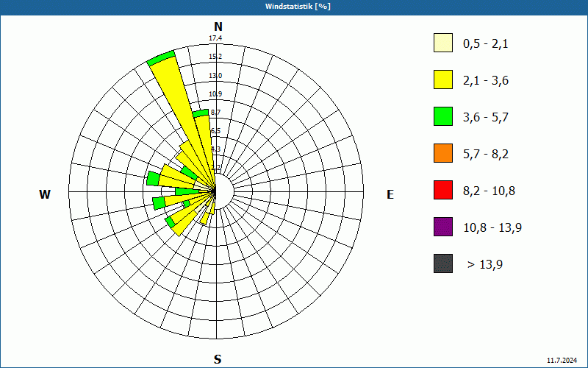Select the green 3,6 - 5,7 legend swatch

click(x=443, y=116)
